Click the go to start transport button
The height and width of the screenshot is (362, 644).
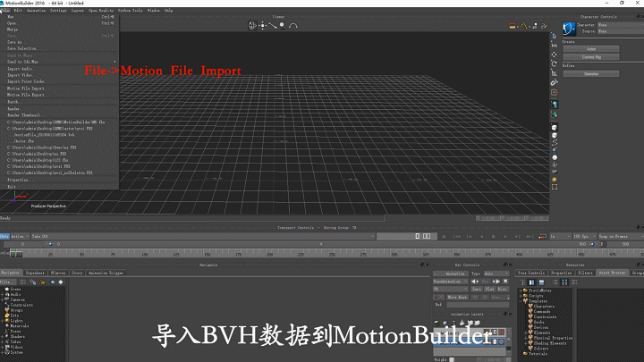456,236
